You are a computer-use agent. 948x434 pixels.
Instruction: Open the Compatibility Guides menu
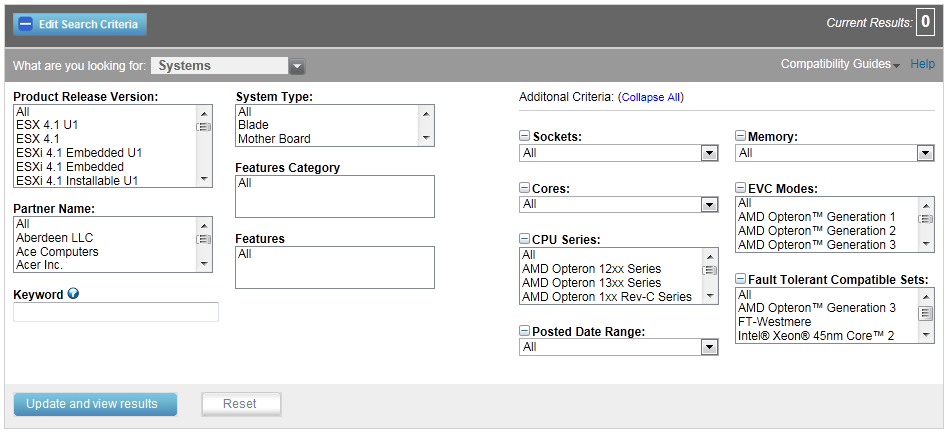click(x=840, y=64)
